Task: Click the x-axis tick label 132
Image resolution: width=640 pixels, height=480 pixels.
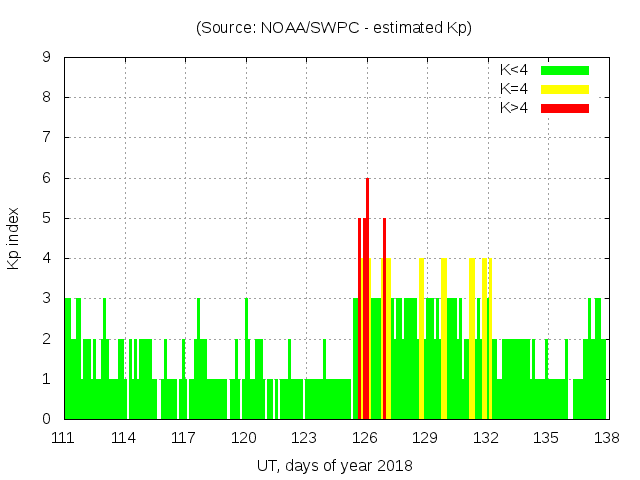Action: pyautogui.click(x=486, y=437)
